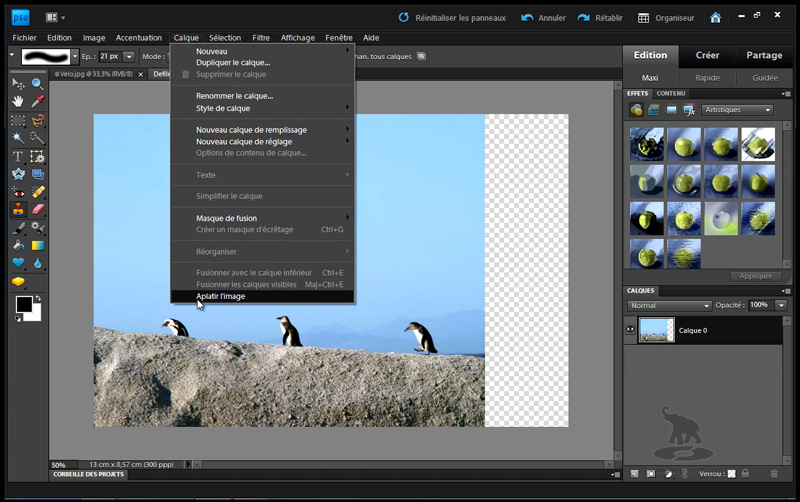Expand the Nouveau submenu
This screenshot has width=800, height=502.
pyautogui.click(x=262, y=51)
